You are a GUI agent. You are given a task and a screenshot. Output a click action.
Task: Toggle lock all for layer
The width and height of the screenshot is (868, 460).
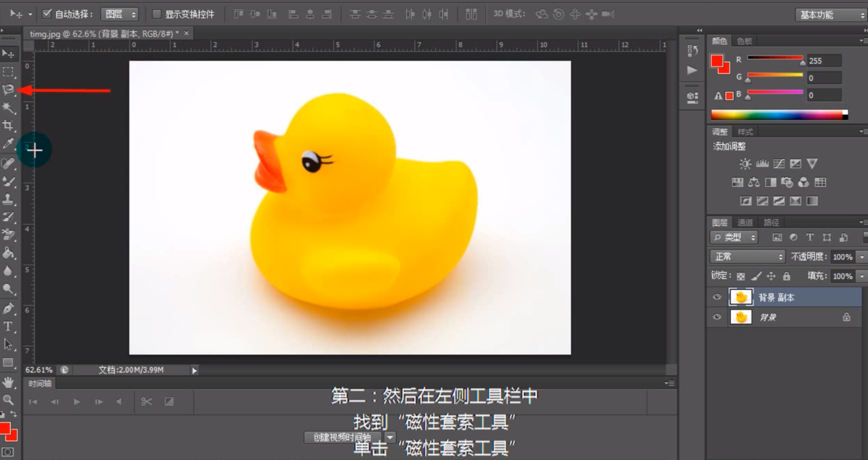(786, 276)
